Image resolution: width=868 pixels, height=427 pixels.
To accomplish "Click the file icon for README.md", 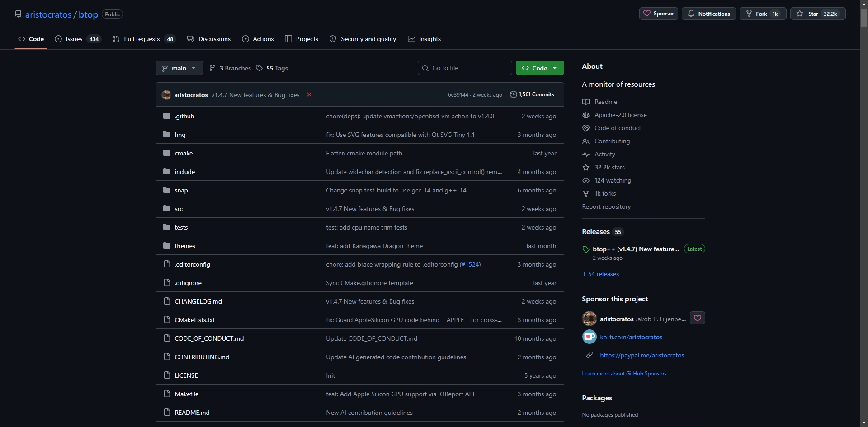I will click(167, 413).
